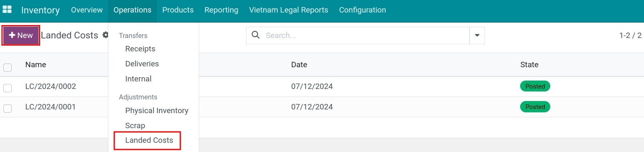This screenshot has height=152, width=644.
Task: Check the box for LC/2024/0001
Action: (x=8, y=108)
